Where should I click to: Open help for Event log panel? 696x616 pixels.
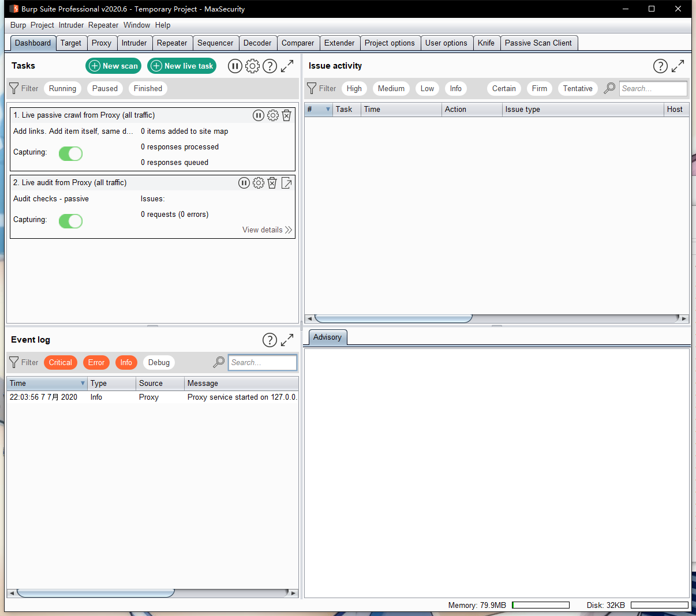pyautogui.click(x=270, y=340)
